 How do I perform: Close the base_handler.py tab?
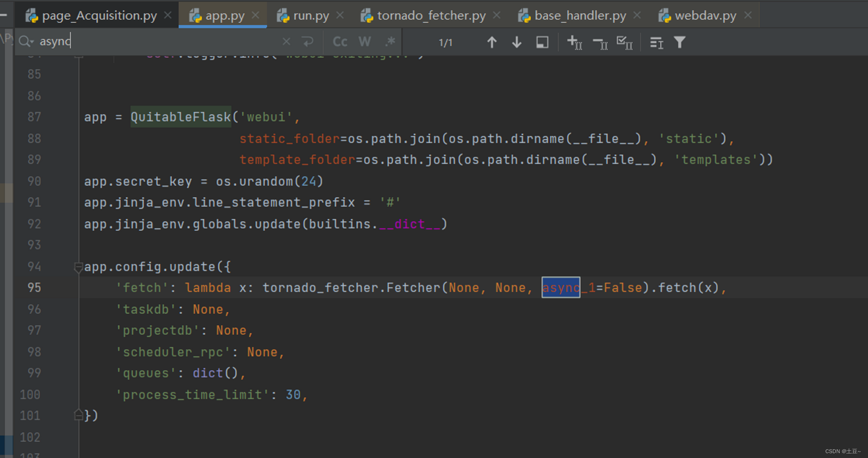point(637,16)
